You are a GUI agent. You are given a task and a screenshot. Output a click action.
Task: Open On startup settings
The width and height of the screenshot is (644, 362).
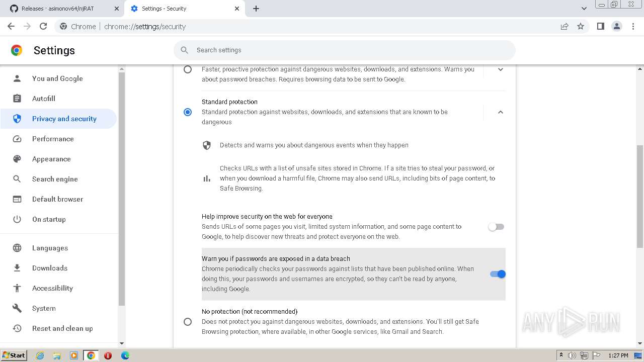[58, 219]
